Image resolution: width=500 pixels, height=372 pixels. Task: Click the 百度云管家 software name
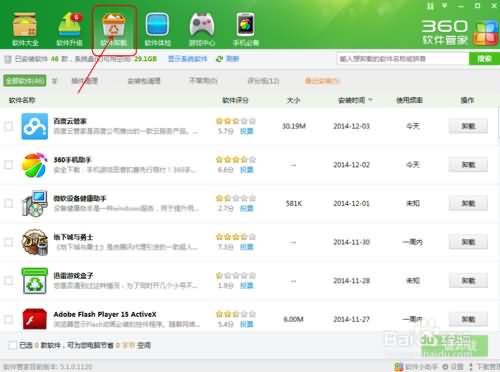pos(70,121)
